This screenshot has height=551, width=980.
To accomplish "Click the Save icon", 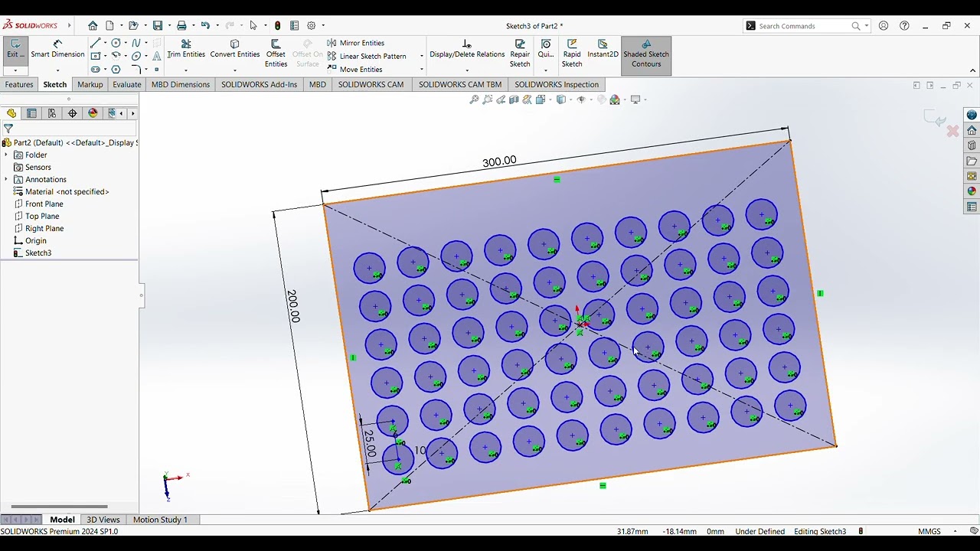I will [158, 26].
